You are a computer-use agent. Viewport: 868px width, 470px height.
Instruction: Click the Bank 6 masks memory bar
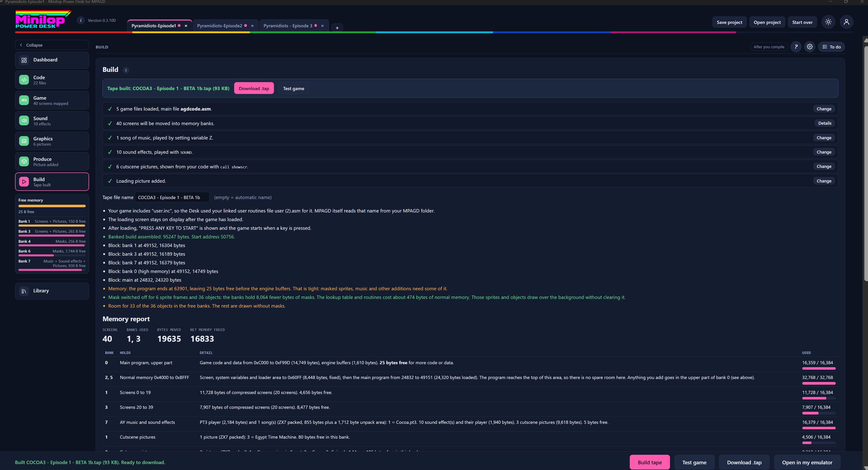tap(52, 256)
